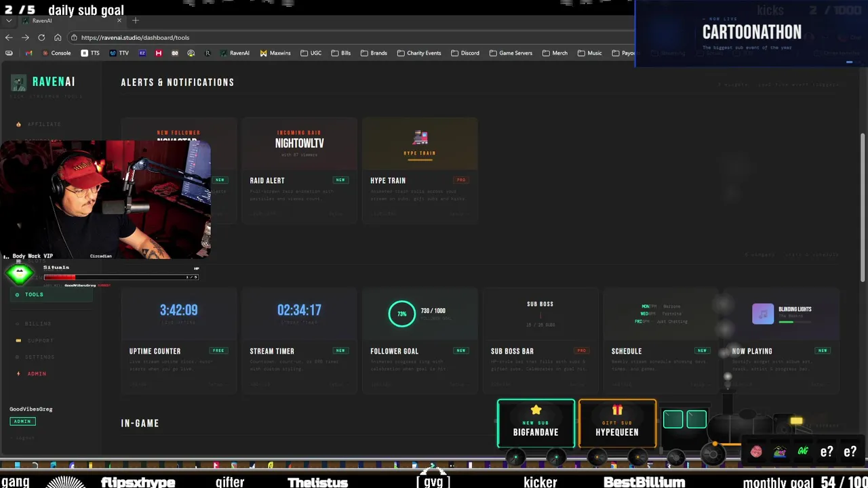Viewport: 868px width, 488px height.
Task: Expand the UGC bookmarks folder
Action: pyautogui.click(x=311, y=53)
